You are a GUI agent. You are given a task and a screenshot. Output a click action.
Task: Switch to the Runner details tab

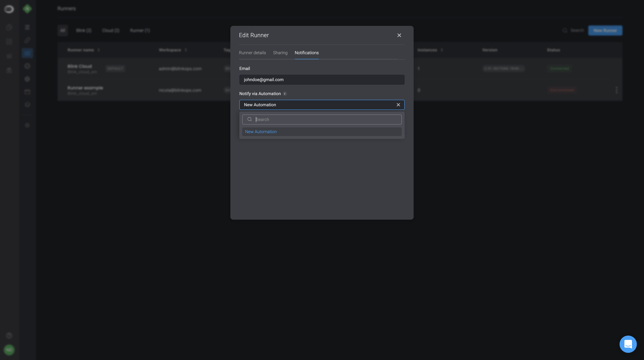[x=252, y=53]
